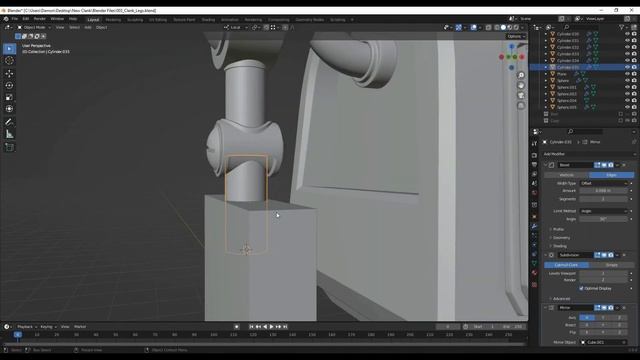Open the World properties tab
The height and width of the screenshot is (360, 640).
534,193
